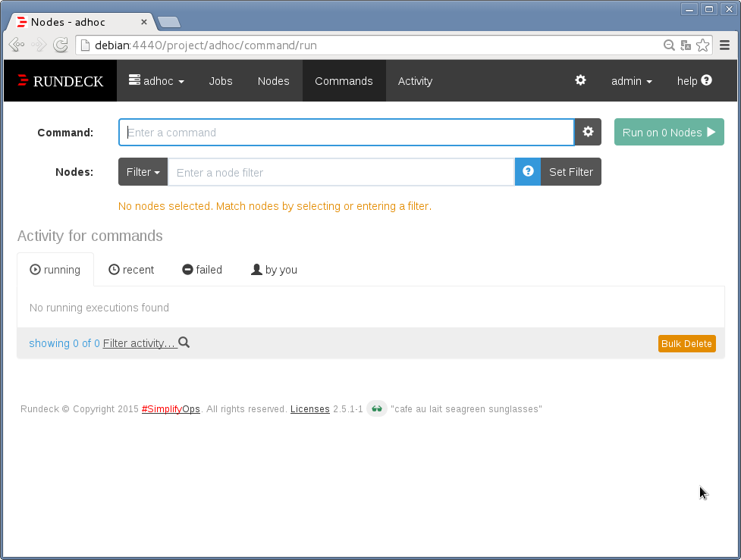Screen dimensions: 741x560
Task: Click the Rundeck logo
Action: (61, 81)
